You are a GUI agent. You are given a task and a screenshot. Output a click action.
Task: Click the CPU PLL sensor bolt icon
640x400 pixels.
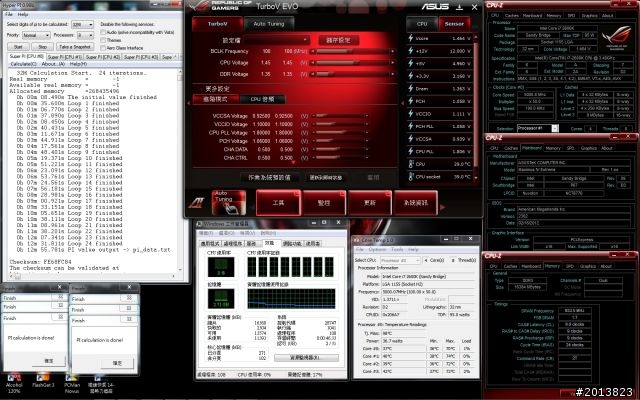(411, 151)
